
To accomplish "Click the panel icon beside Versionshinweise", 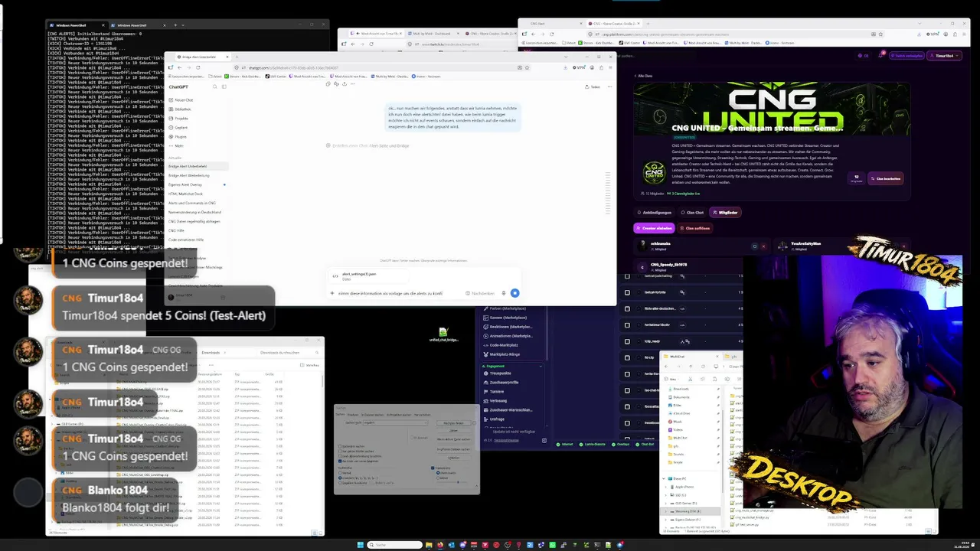I will point(544,440).
